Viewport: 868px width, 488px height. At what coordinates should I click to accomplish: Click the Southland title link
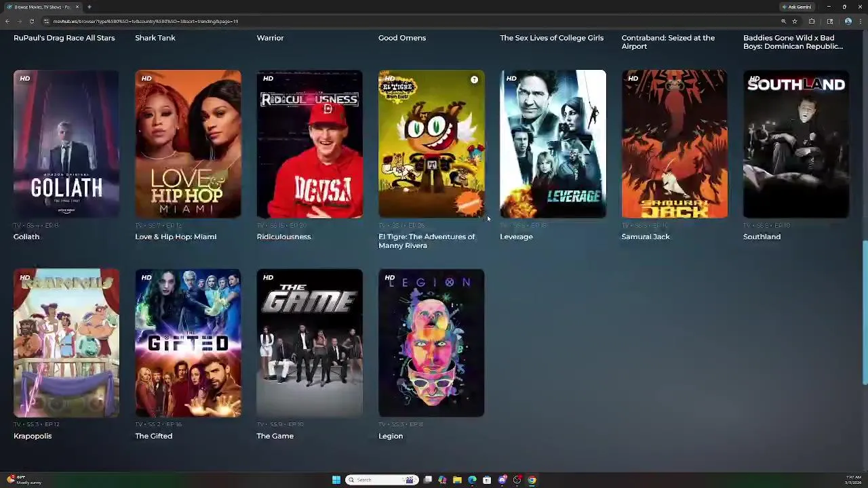click(x=762, y=237)
